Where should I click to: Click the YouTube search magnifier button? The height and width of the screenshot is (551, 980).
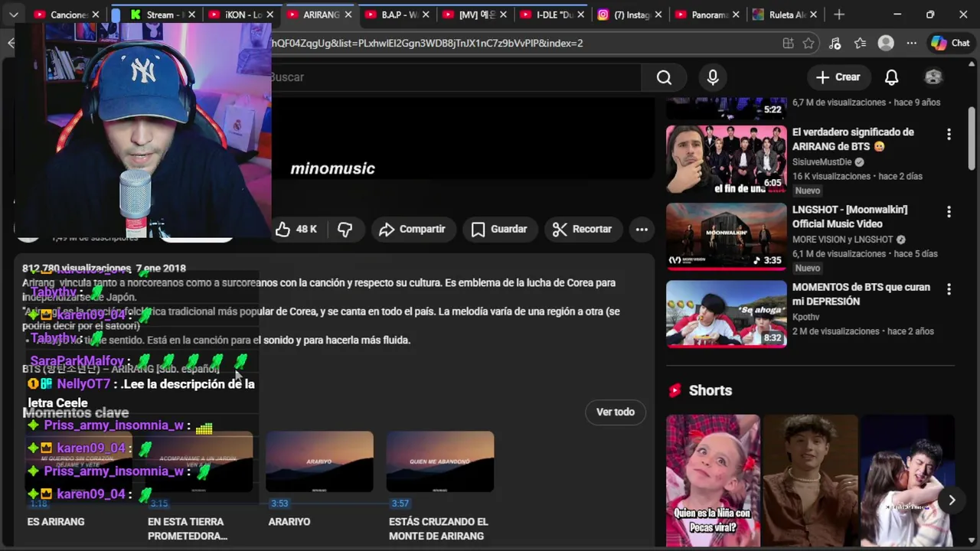(664, 77)
